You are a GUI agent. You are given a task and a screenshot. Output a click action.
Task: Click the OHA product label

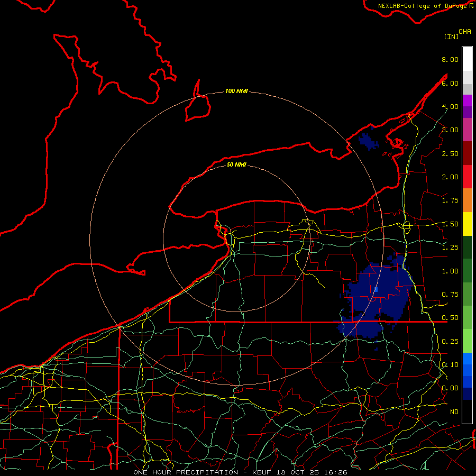(465, 32)
